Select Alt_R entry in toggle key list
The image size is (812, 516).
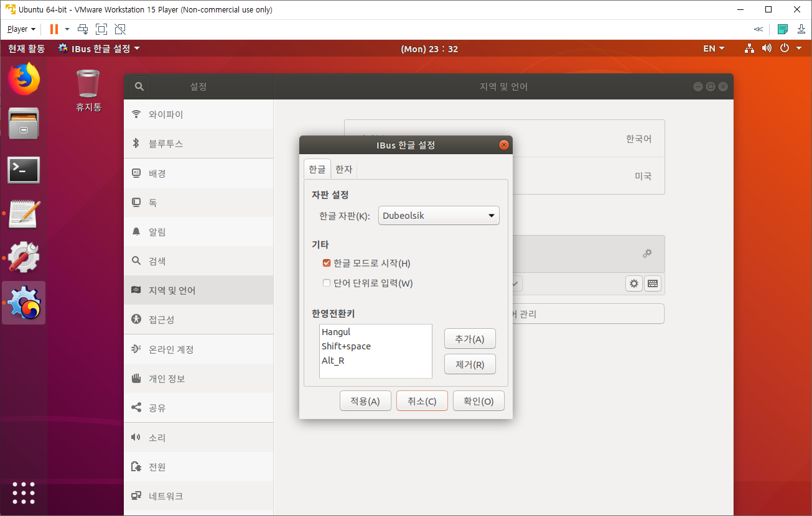[376, 361]
